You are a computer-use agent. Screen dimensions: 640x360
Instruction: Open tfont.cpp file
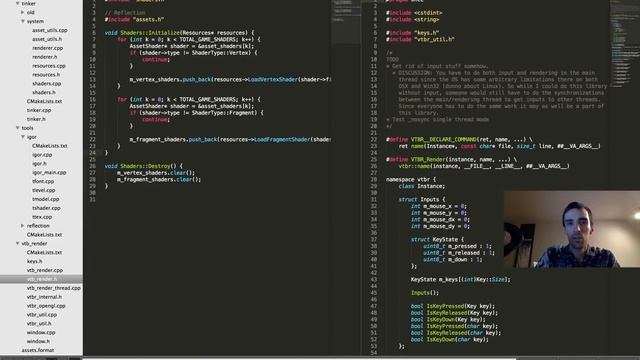click(43, 181)
